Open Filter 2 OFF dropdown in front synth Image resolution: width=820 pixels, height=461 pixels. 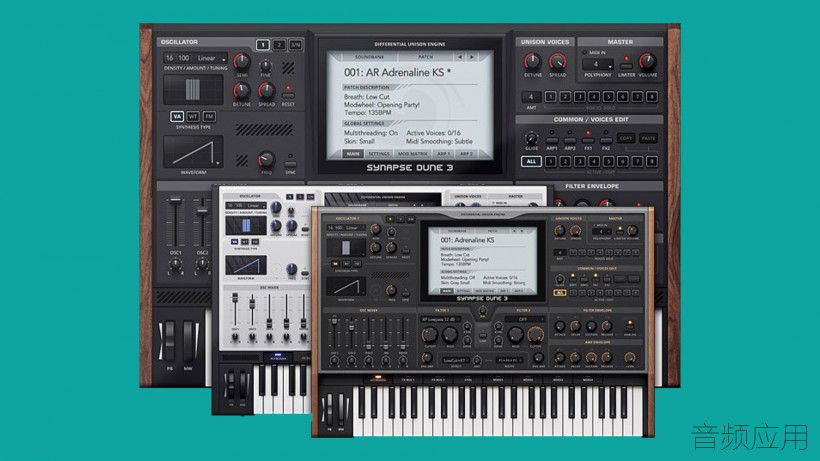(x=523, y=319)
